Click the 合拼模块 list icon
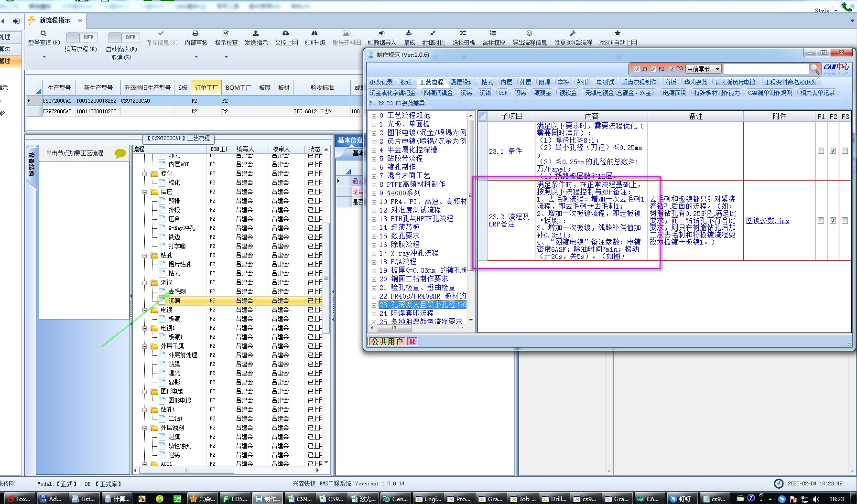Screen dimensions: 857x504 493,33
